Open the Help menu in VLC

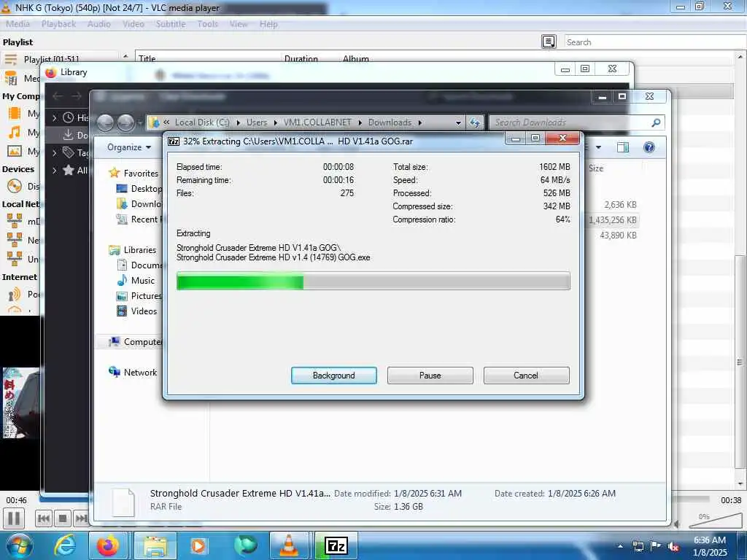pos(268,24)
